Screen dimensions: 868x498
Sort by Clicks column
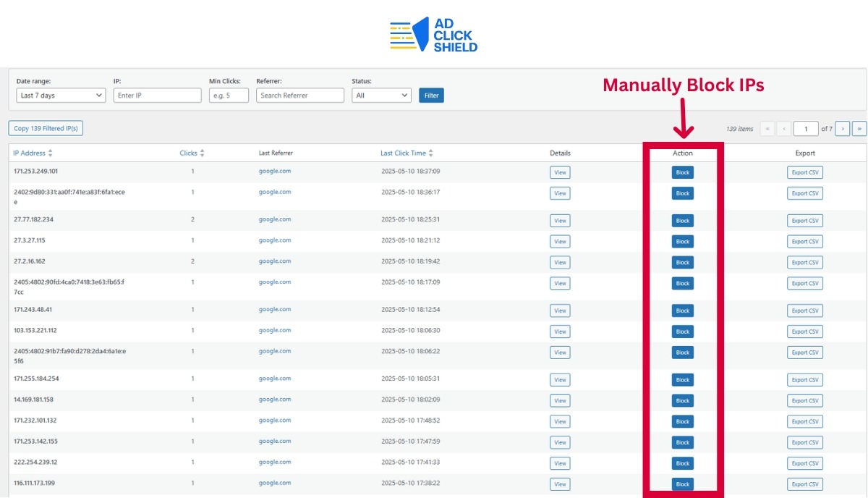point(188,153)
